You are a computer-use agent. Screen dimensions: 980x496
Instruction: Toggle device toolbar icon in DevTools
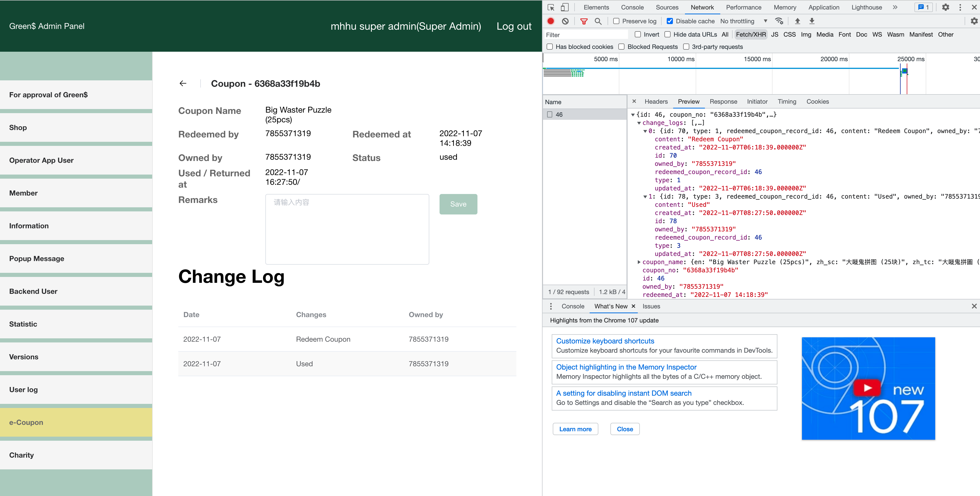click(565, 7)
